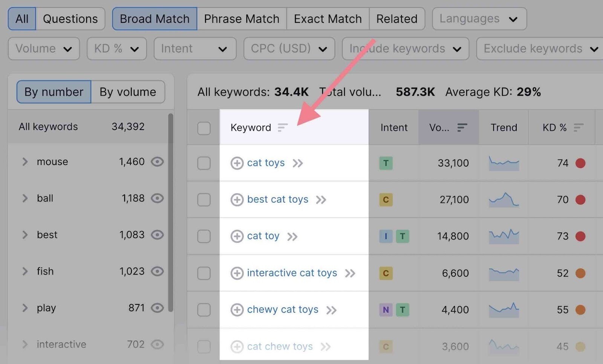603x364 pixels.
Task: Click the double-arrow icon after 'interactive cat toys'
Action: point(350,273)
